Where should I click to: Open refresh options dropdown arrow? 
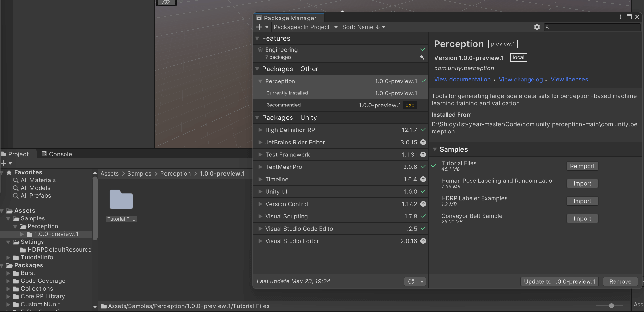(x=422, y=281)
